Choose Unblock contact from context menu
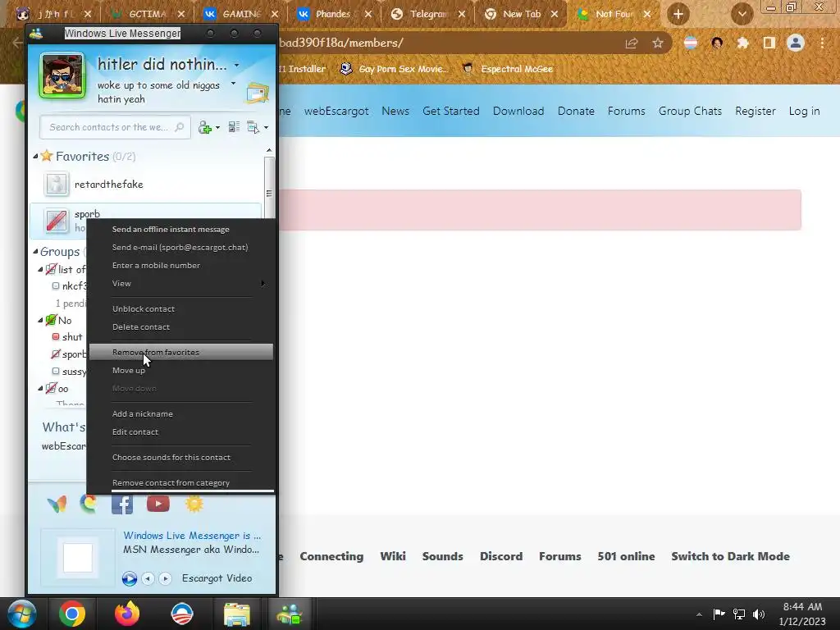This screenshot has height=630, width=840. point(143,308)
